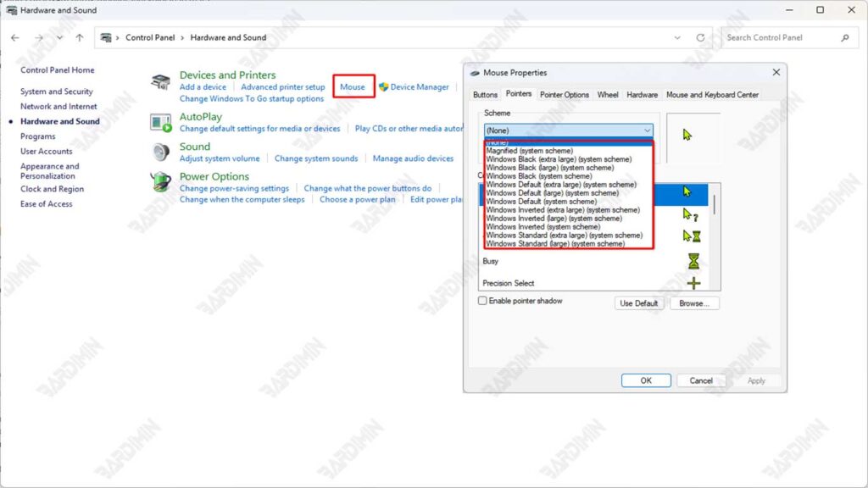The image size is (868, 488).
Task: Click the AutoPlay category icon
Action: pyautogui.click(x=161, y=122)
